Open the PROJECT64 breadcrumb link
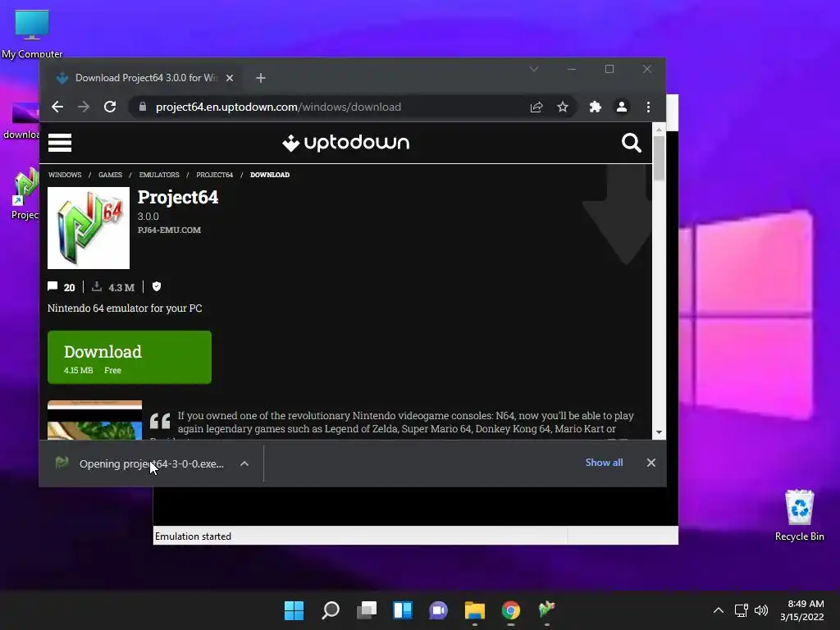 click(214, 175)
